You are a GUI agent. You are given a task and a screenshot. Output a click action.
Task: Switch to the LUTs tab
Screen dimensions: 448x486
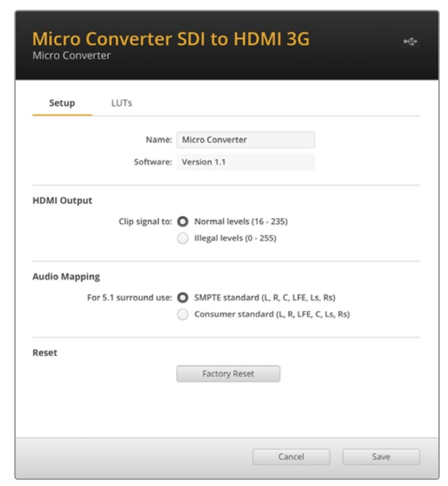tap(121, 103)
